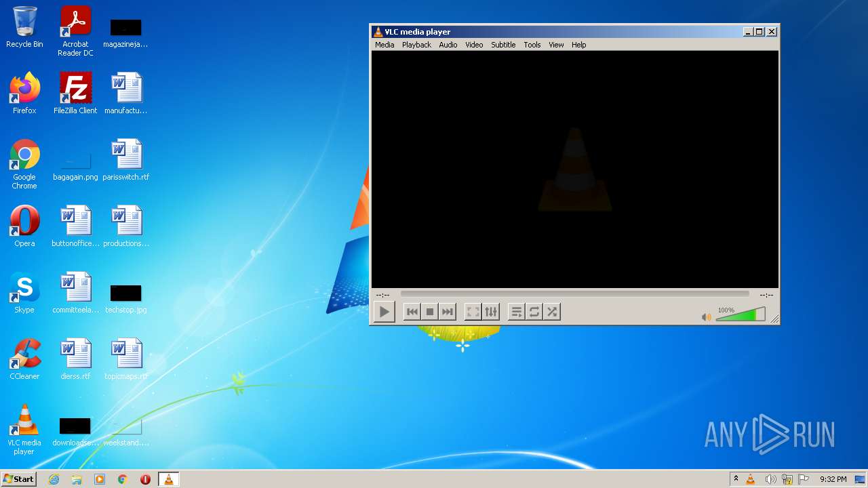Minimize the VLC media player window

pos(748,32)
